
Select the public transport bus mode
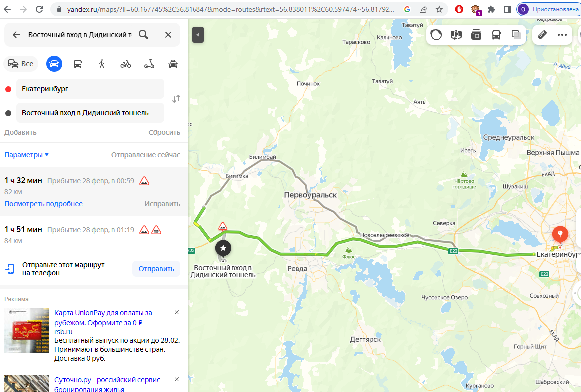pos(78,64)
